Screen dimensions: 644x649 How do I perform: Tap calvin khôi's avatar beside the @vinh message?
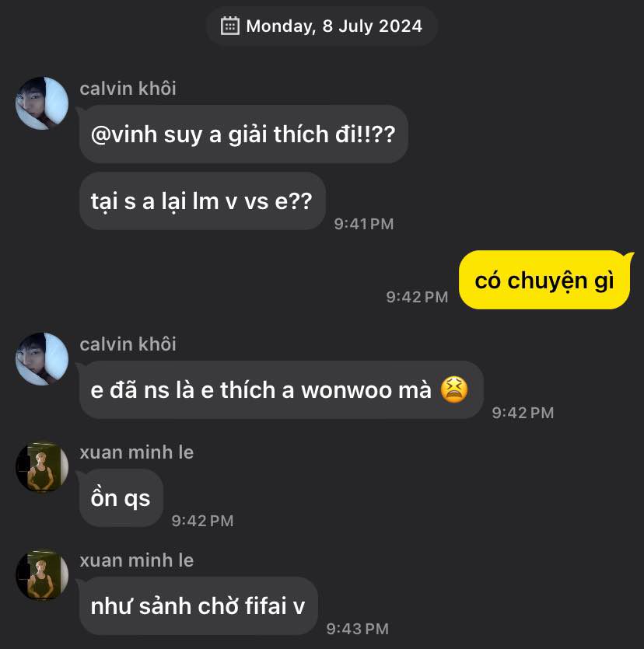click(x=42, y=103)
